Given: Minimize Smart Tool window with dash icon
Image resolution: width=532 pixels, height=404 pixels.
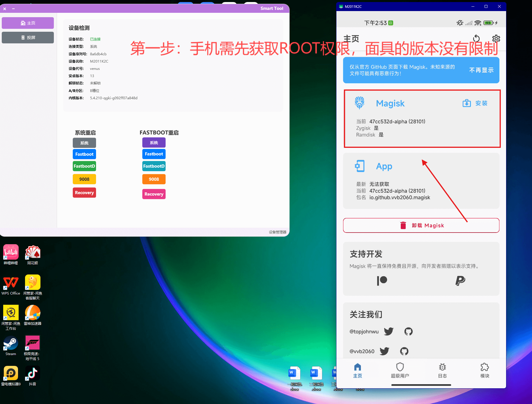Looking at the screenshot, I should pyautogui.click(x=13, y=9).
